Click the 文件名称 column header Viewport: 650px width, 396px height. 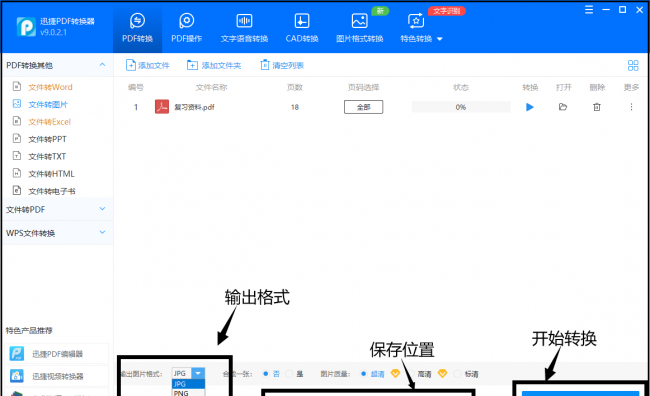click(211, 87)
